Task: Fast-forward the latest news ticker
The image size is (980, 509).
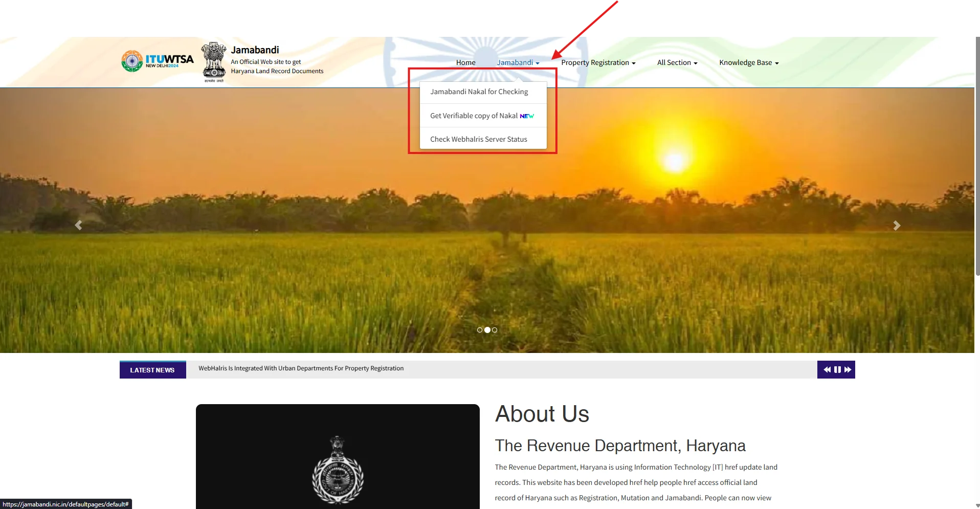Action: (x=848, y=369)
